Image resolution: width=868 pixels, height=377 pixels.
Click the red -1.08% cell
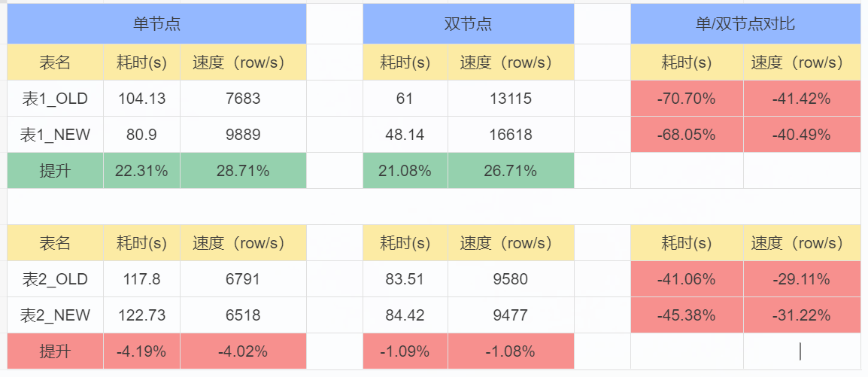[x=511, y=351]
